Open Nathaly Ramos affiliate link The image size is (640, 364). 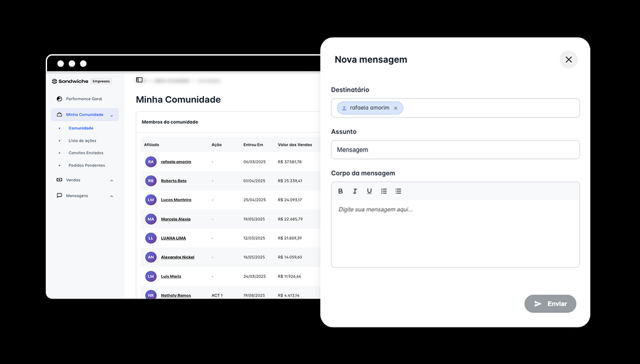click(176, 295)
